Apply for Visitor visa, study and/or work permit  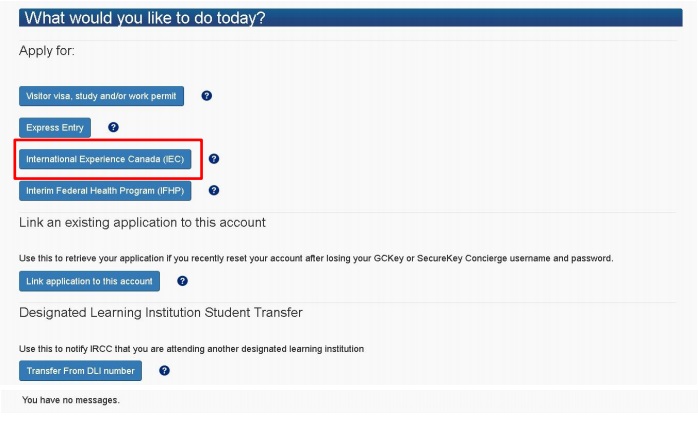101,96
